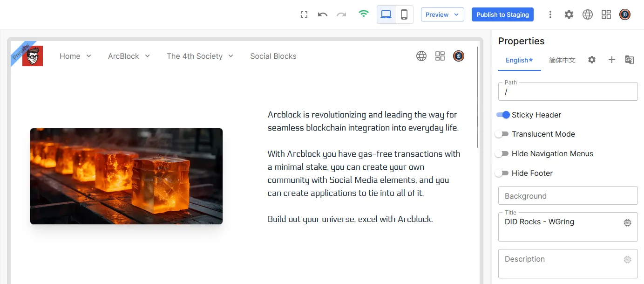The height and width of the screenshot is (284, 644).
Task: Click the Background input field
Action: 568,195
